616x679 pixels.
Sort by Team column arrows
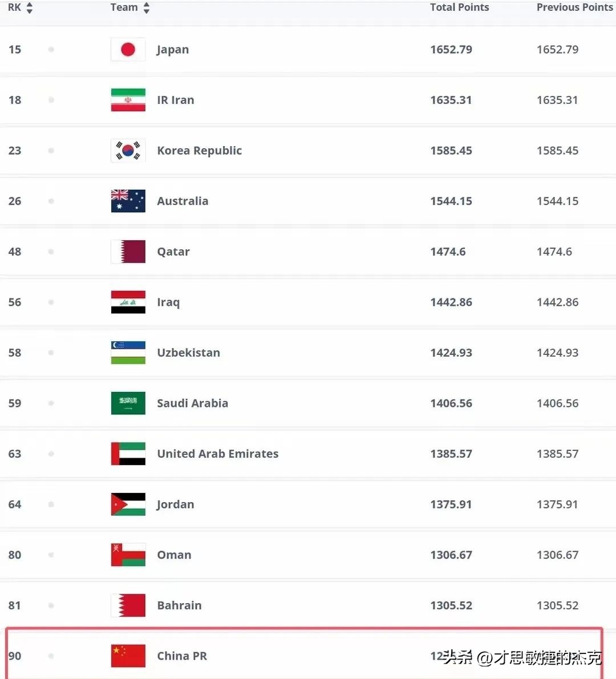coord(147,7)
